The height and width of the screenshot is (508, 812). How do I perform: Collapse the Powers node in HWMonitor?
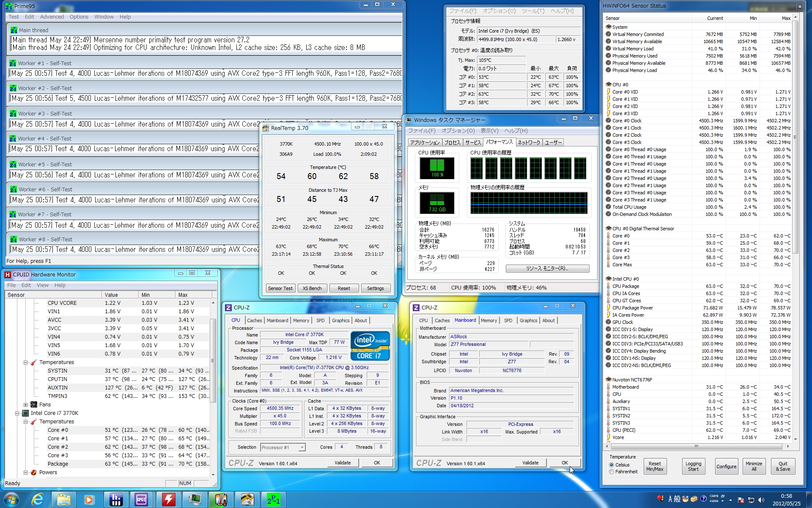(x=25, y=472)
